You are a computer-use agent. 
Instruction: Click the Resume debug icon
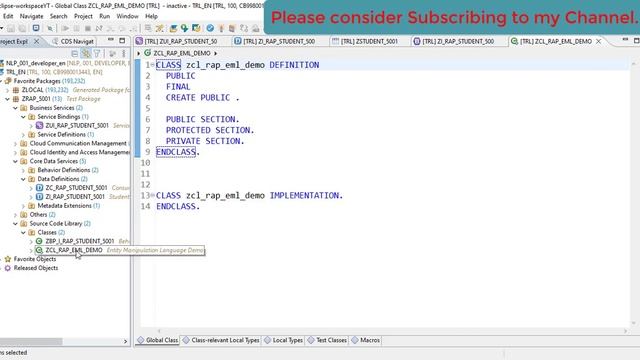point(65,28)
